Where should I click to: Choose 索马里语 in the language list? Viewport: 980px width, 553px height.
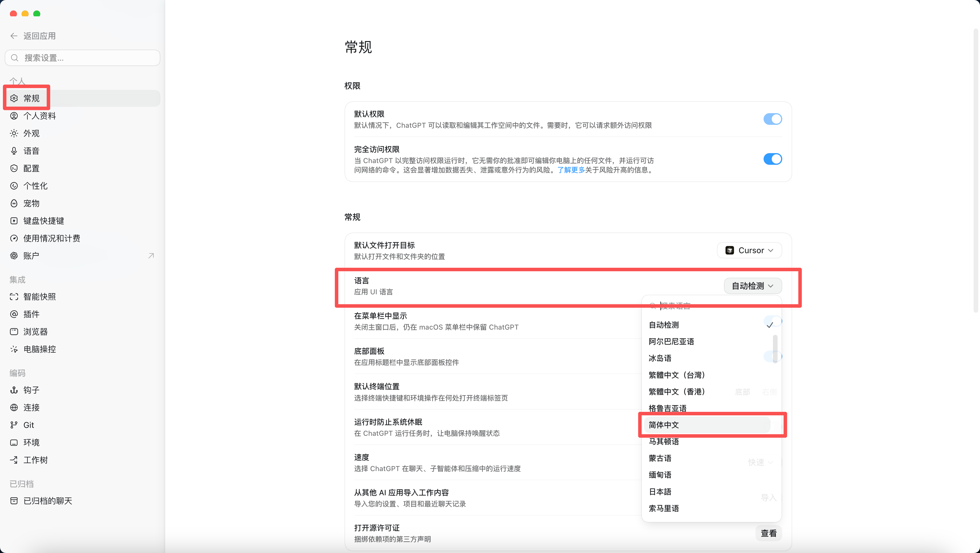tap(708, 508)
